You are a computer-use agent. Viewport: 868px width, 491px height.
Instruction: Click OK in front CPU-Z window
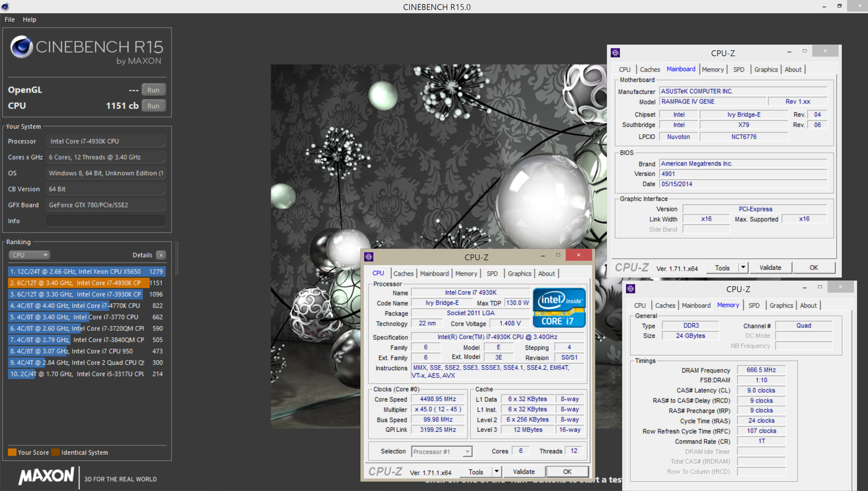(568, 472)
